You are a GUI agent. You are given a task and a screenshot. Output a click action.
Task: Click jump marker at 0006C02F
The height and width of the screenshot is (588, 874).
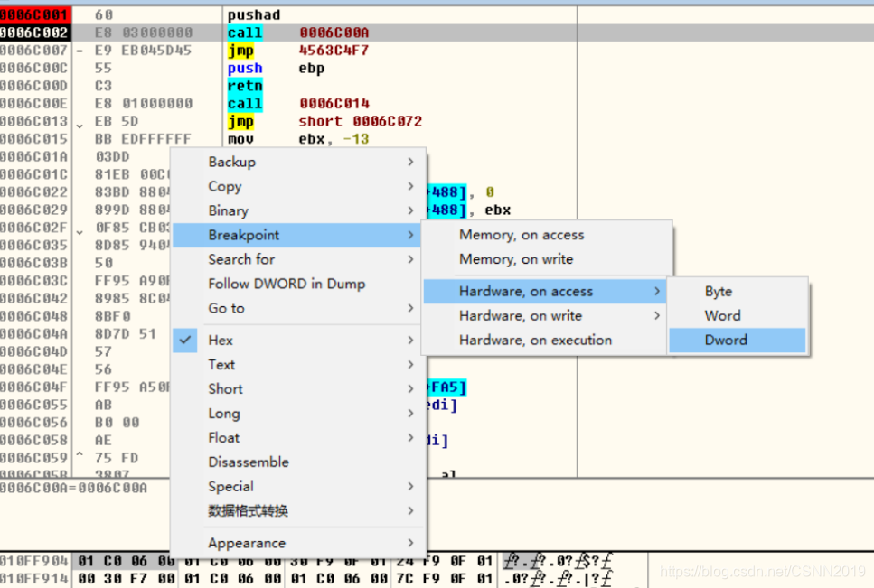(x=80, y=231)
